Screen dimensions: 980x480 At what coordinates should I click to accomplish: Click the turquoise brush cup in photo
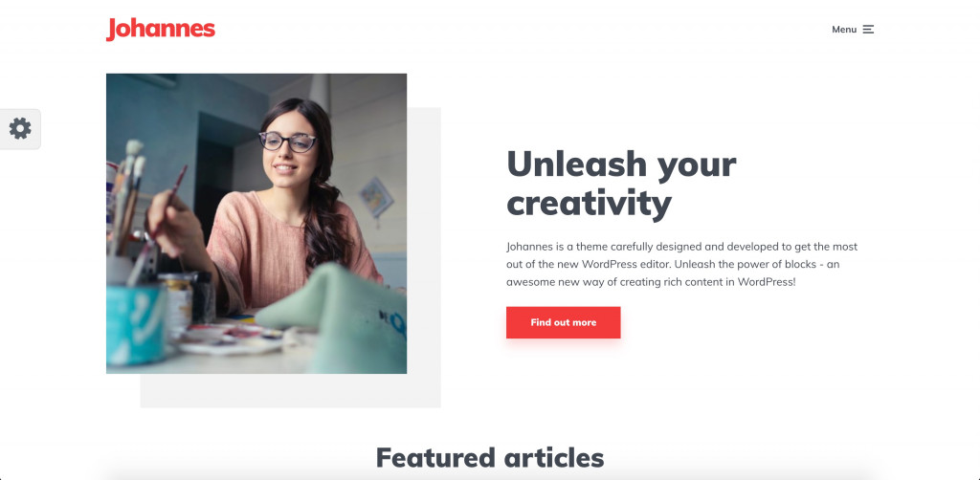pyautogui.click(x=136, y=322)
